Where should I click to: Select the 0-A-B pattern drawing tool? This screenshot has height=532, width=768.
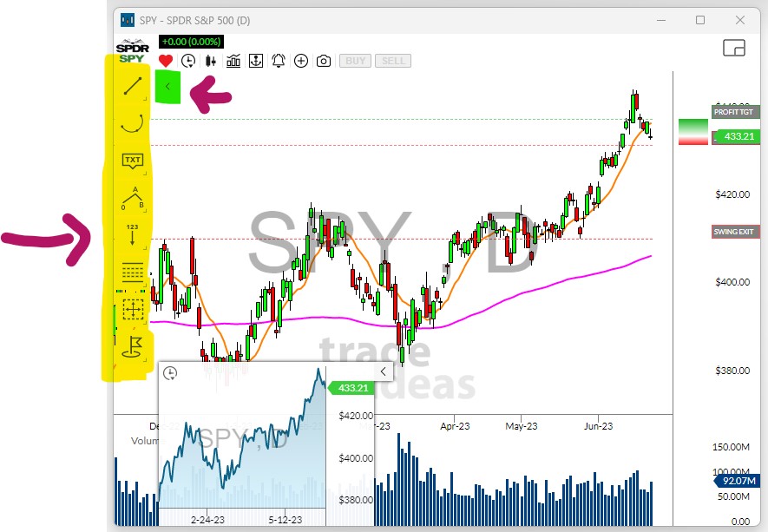coord(133,199)
